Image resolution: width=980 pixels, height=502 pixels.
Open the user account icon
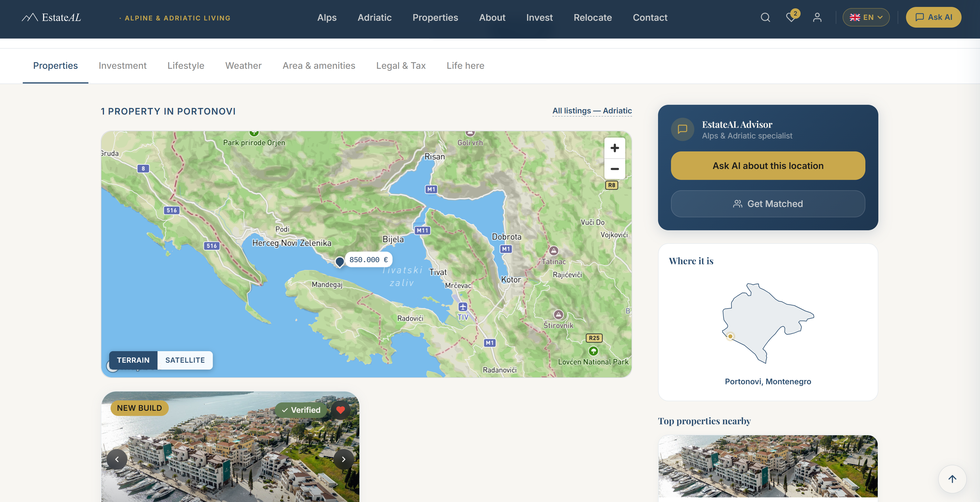[817, 18]
